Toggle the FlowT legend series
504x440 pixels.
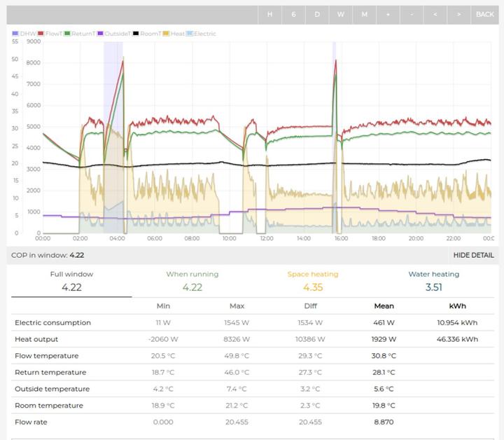pos(50,34)
